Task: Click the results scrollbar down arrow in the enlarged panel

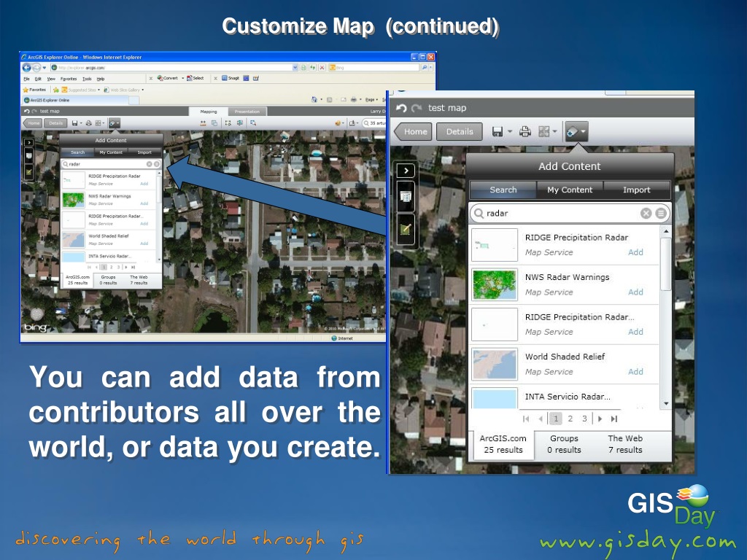Action: click(x=666, y=403)
